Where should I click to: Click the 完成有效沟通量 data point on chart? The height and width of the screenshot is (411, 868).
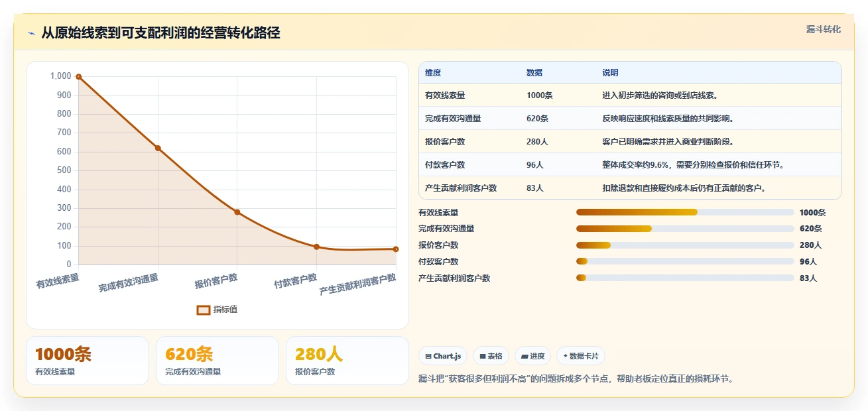click(x=158, y=148)
